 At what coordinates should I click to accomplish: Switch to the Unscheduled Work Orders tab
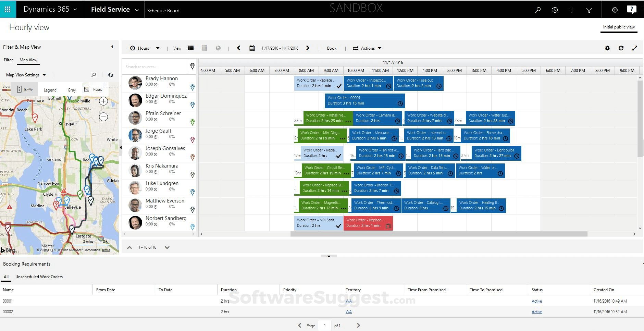pos(39,277)
